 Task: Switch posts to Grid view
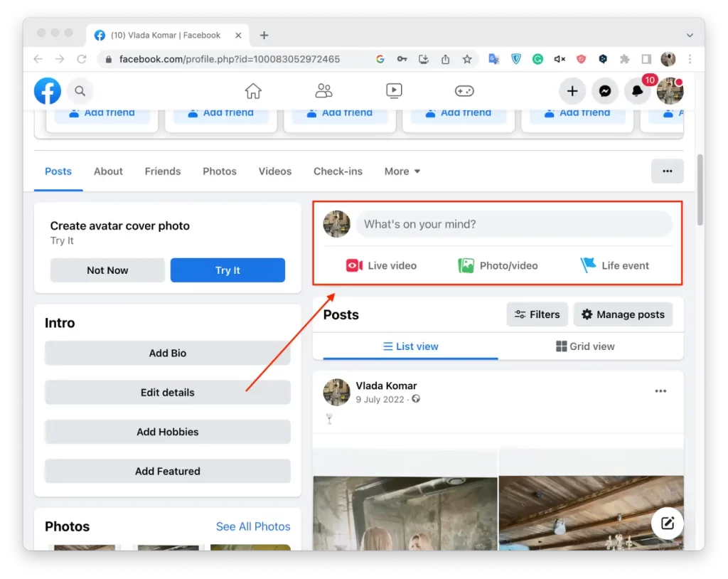coord(585,346)
